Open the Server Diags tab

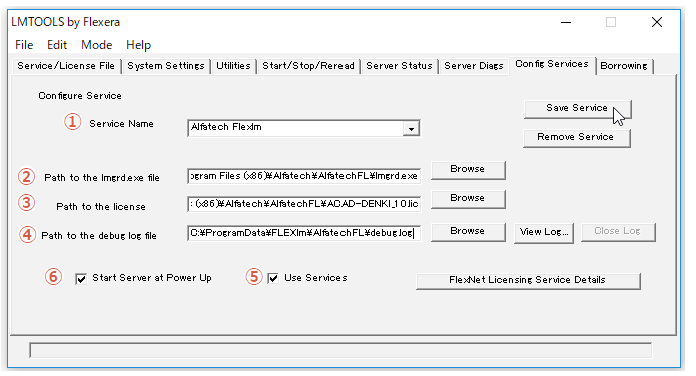point(474,66)
